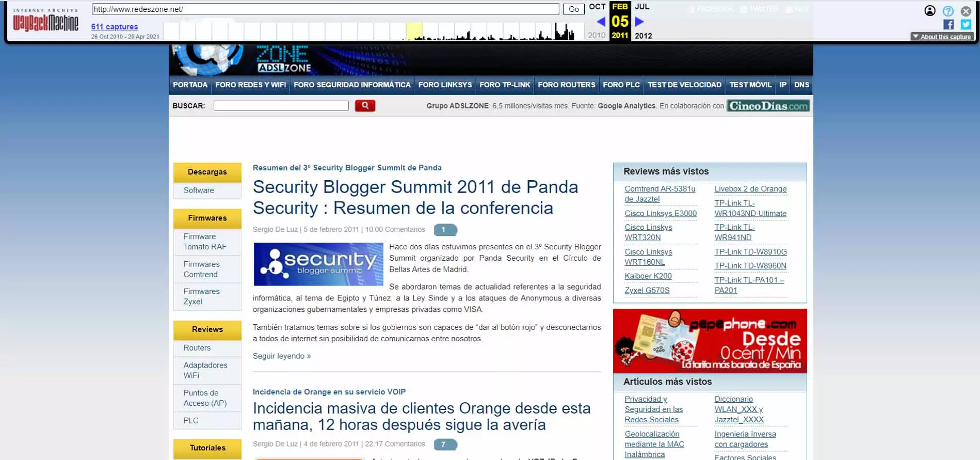
Task: Open TP-Link TD-W8910G review link
Action: 750,252
